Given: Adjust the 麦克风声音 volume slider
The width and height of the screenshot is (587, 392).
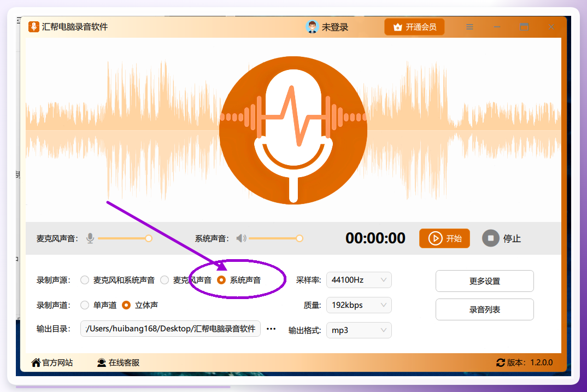Looking at the screenshot, I should click(x=125, y=238).
